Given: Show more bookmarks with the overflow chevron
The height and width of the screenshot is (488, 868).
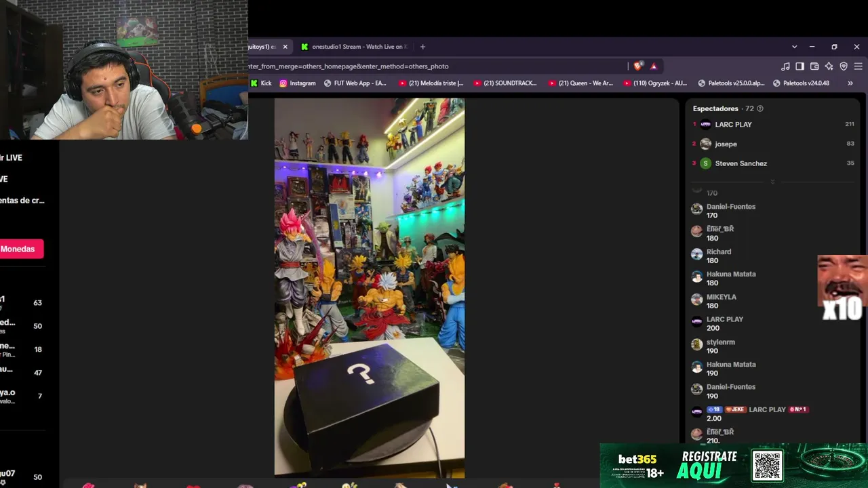Looking at the screenshot, I should pos(850,83).
